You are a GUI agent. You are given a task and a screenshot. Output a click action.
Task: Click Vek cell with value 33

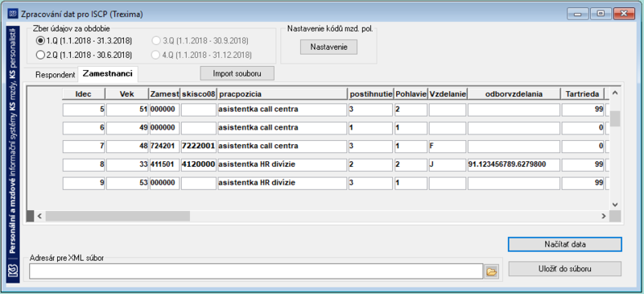[127, 164]
